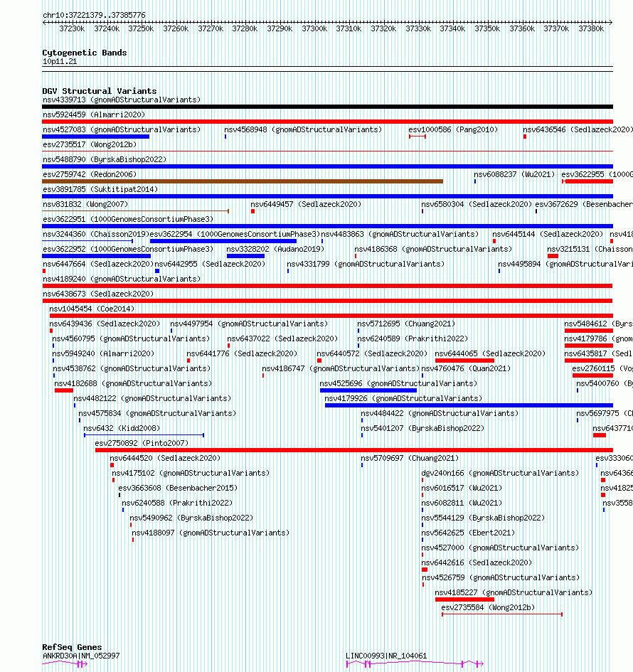Open nsv6442955 (Sedlazeck2020) label
Viewport: 633px width, 672px height.
tap(210, 264)
